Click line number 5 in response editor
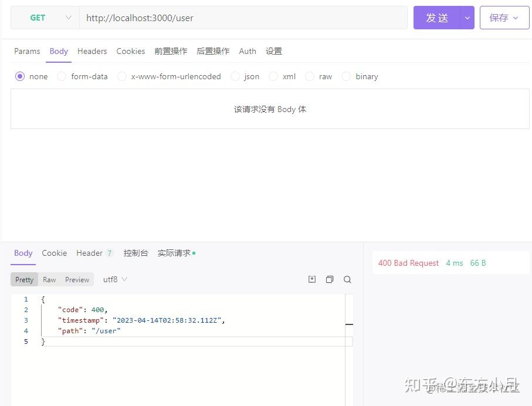The height and width of the screenshot is (406, 532). (26, 341)
